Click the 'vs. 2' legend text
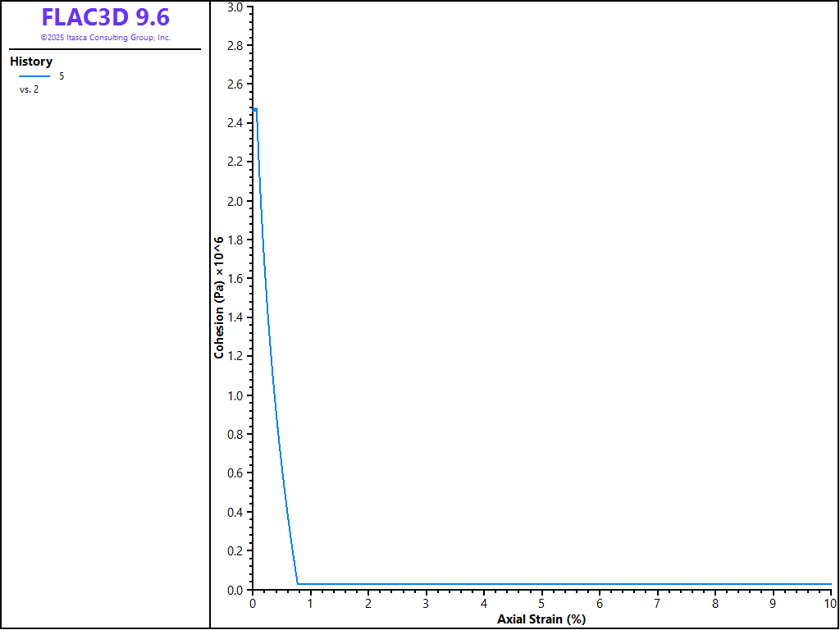This screenshot has height=630, width=840. 29,89
